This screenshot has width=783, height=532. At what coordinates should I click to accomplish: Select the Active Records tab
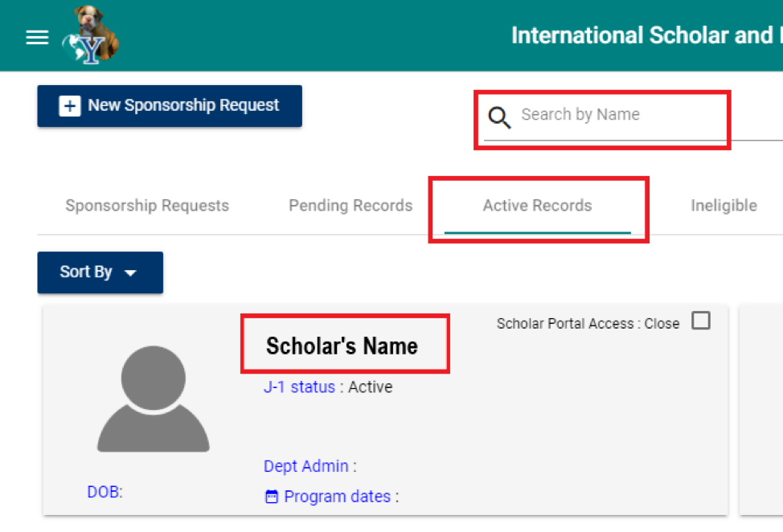[537, 206]
